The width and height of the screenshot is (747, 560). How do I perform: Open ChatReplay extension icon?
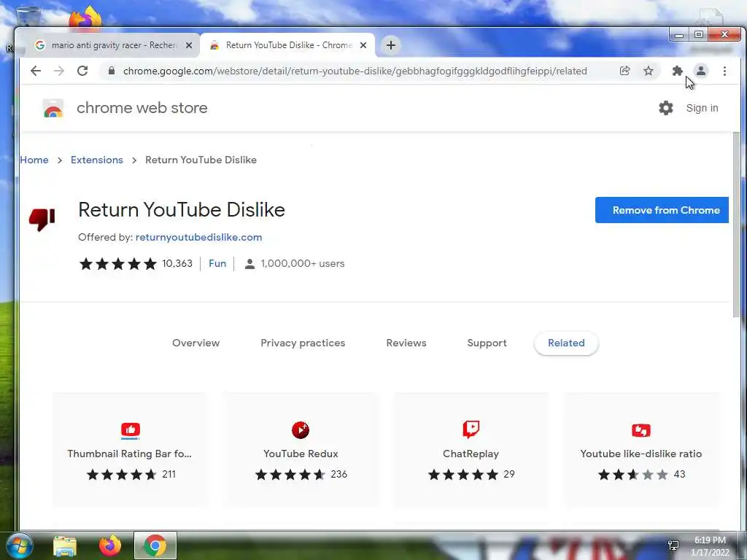[x=471, y=429]
